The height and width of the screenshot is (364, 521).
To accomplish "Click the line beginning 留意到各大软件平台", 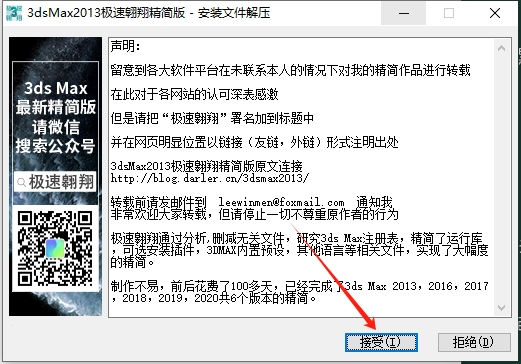I will pos(290,70).
